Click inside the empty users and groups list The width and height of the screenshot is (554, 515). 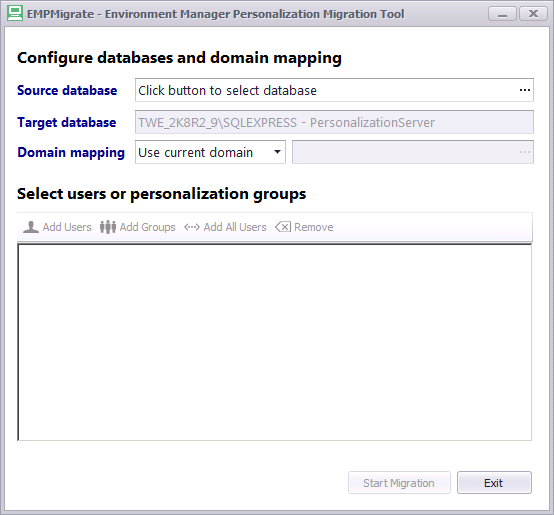click(275, 342)
